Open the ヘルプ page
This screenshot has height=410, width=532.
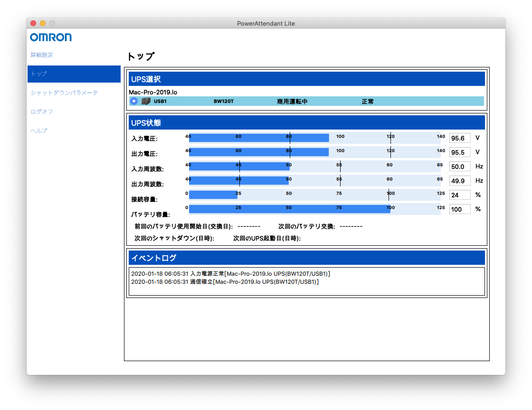click(39, 131)
